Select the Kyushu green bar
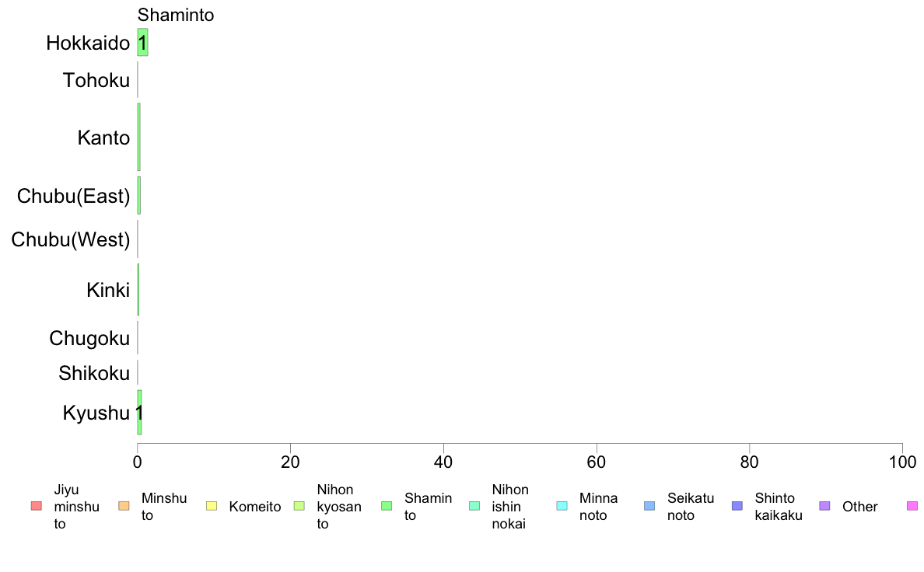Viewport: 924px width, 572px height. click(140, 413)
